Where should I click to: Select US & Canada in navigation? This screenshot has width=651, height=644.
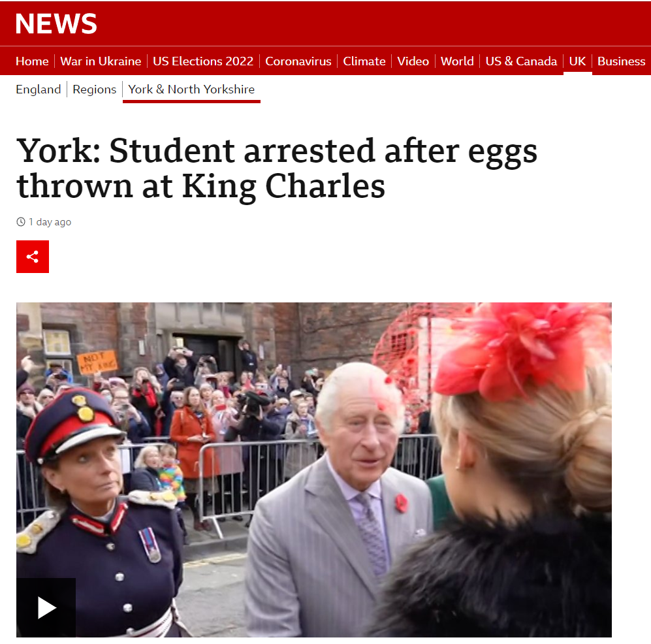[x=521, y=61]
